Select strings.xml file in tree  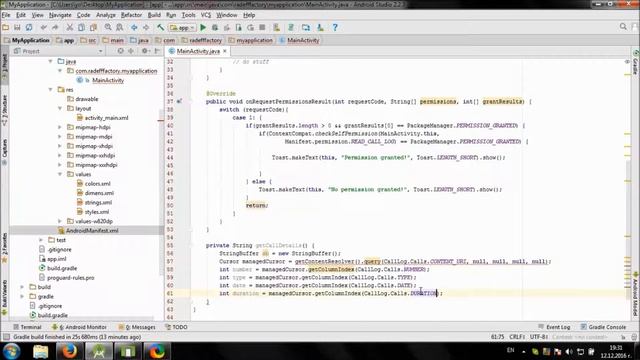point(98,202)
